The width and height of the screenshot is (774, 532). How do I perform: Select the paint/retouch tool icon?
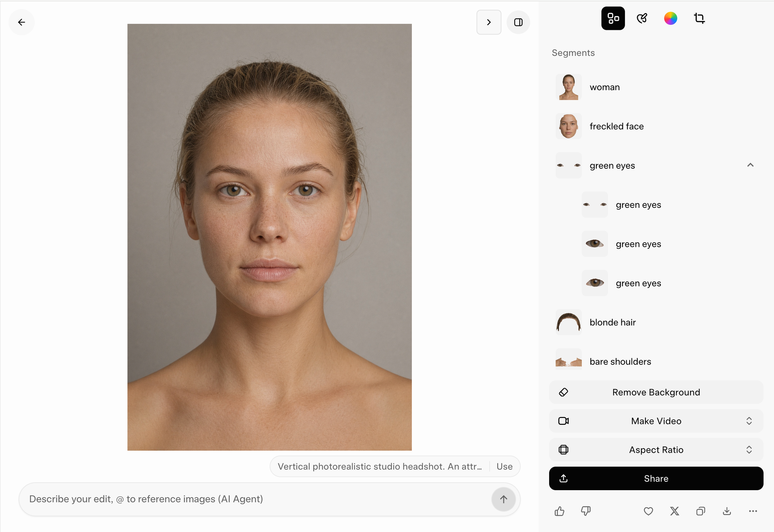pyautogui.click(x=642, y=18)
